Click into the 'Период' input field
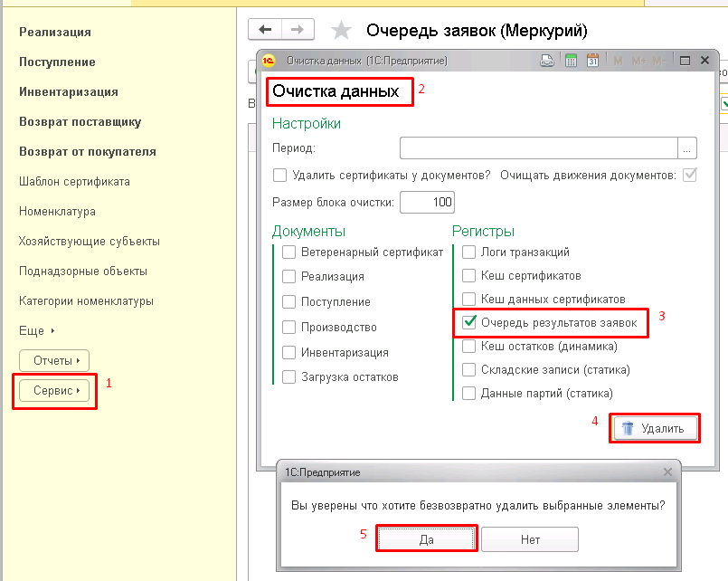This screenshot has width=728, height=581. [x=539, y=148]
